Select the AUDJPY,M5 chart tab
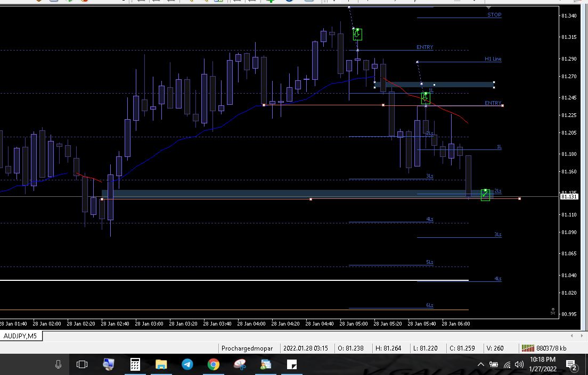Screen dimensions: 588x375 pos(20,336)
